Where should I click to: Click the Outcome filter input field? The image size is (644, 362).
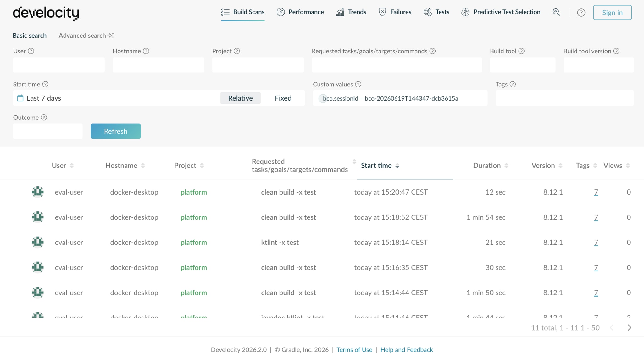[x=48, y=131]
